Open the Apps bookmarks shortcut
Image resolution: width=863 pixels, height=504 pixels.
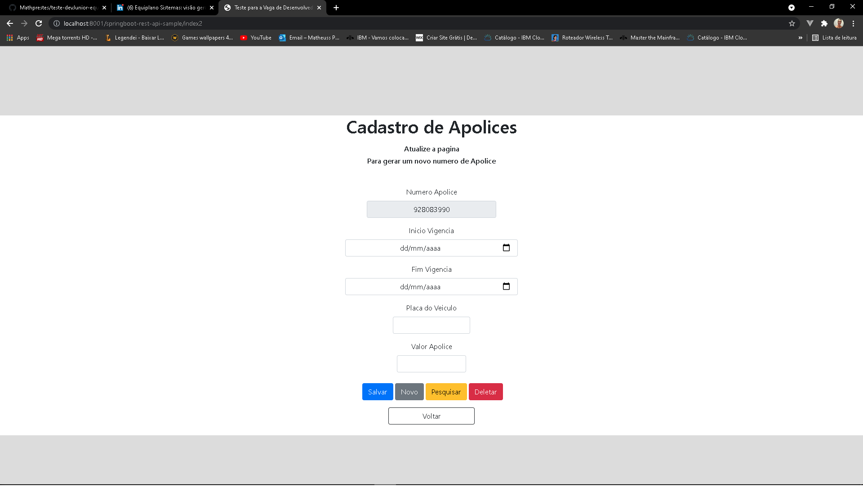coord(18,38)
